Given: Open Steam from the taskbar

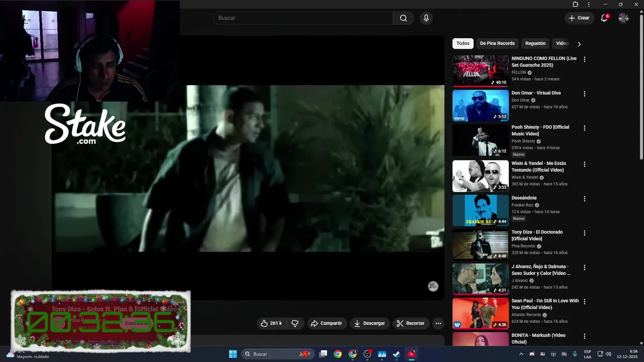Looking at the screenshot, I should point(396,354).
